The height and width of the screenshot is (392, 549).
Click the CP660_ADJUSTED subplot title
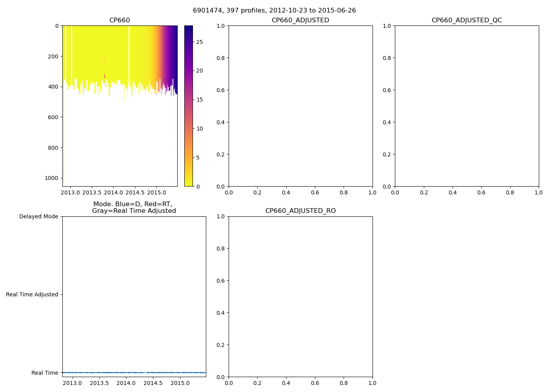point(300,20)
